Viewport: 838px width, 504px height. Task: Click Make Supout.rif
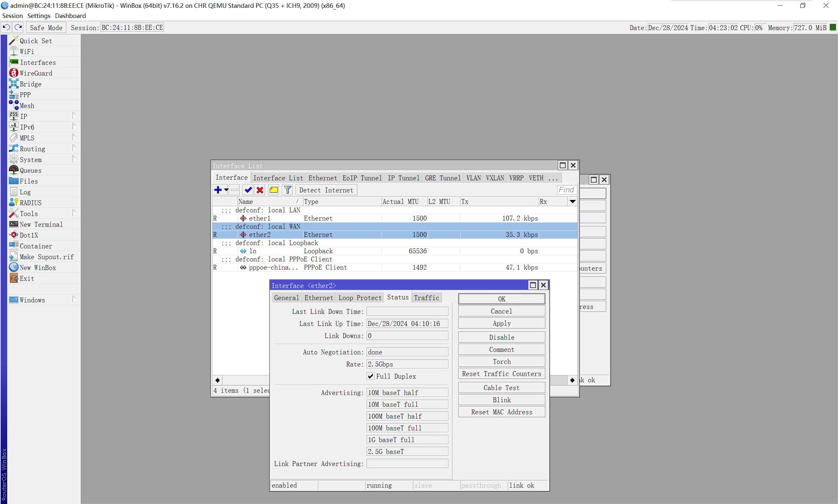pos(44,257)
